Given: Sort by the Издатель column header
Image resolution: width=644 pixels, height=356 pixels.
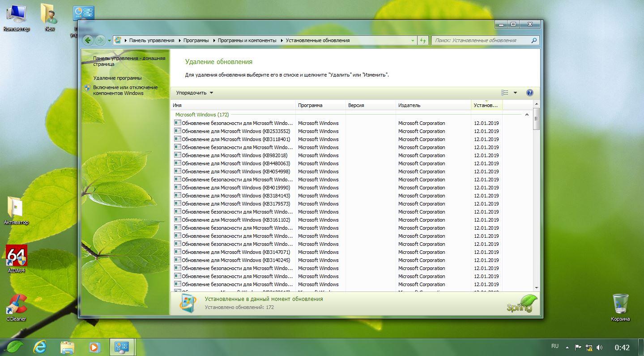Looking at the screenshot, I should click(x=434, y=105).
